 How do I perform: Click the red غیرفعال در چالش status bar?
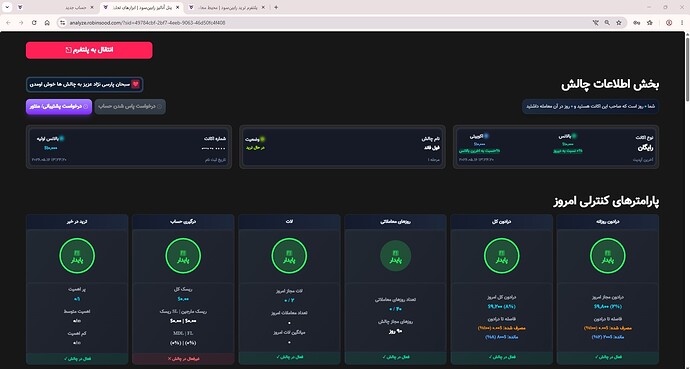click(183, 358)
